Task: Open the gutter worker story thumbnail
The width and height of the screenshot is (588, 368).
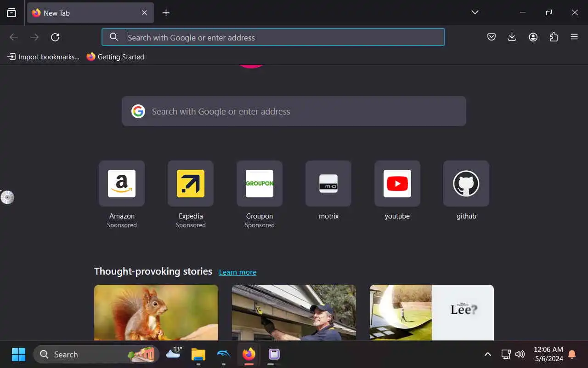Action: pyautogui.click(x=294, y=312)
